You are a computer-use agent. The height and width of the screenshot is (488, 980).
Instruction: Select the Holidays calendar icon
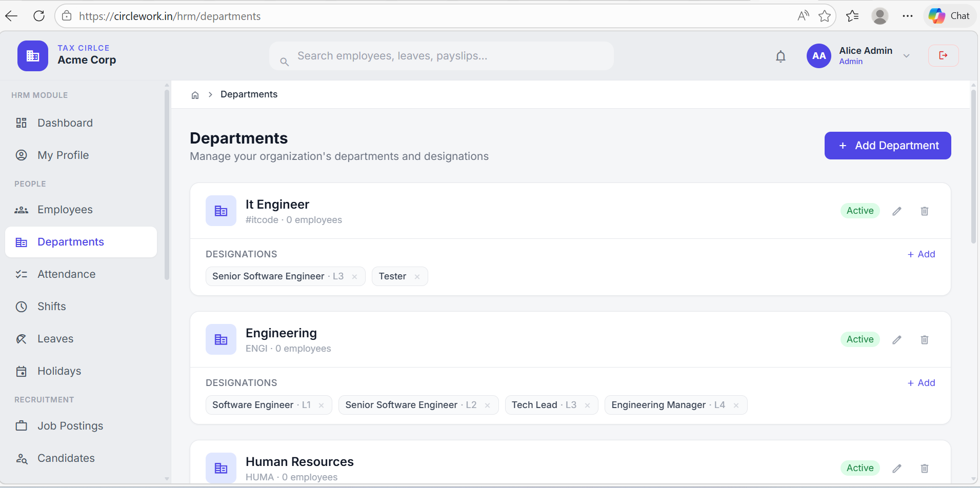21,371
